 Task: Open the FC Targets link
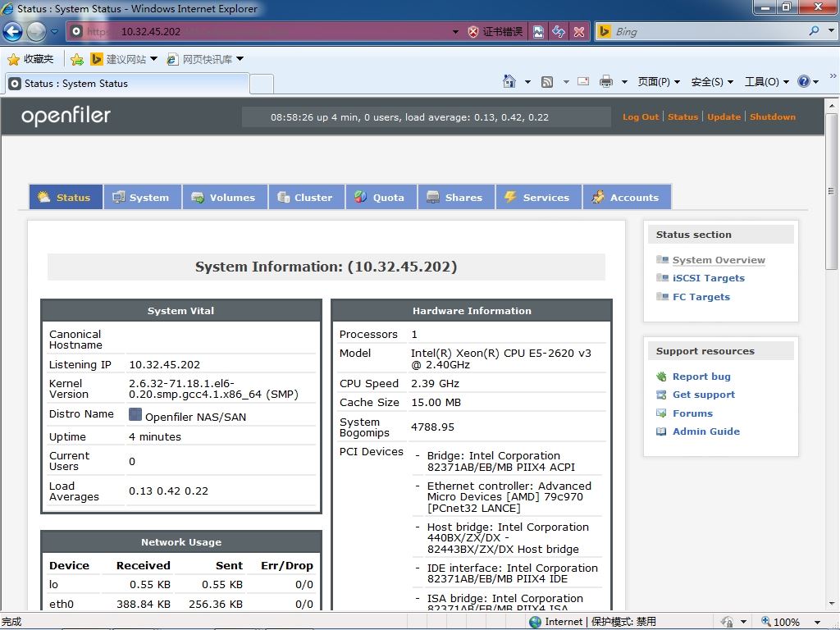point(701,297)
